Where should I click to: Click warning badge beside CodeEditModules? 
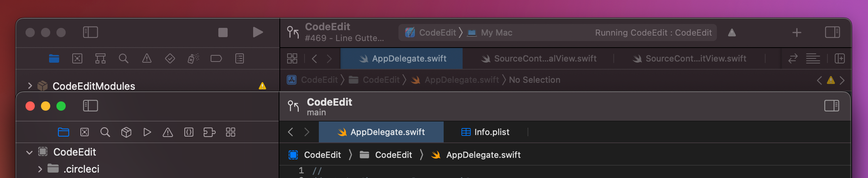click(x=262, y=86)
